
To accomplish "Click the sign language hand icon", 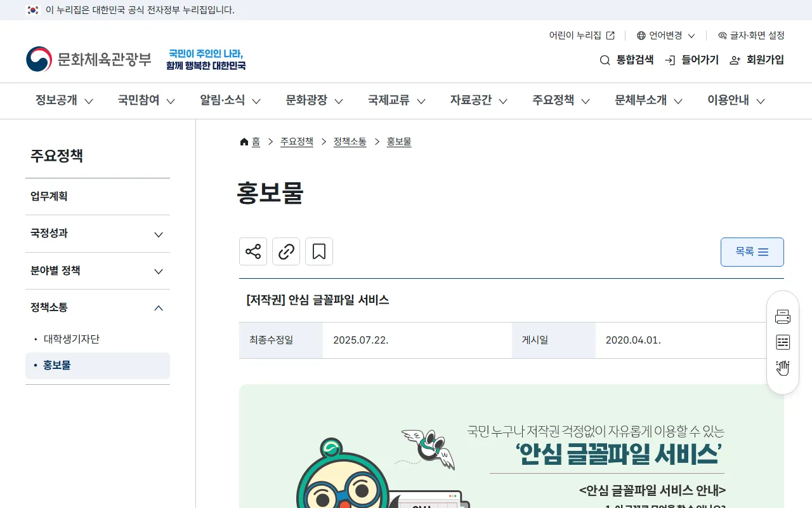I will pyautogui.click(x=783, y=368).
